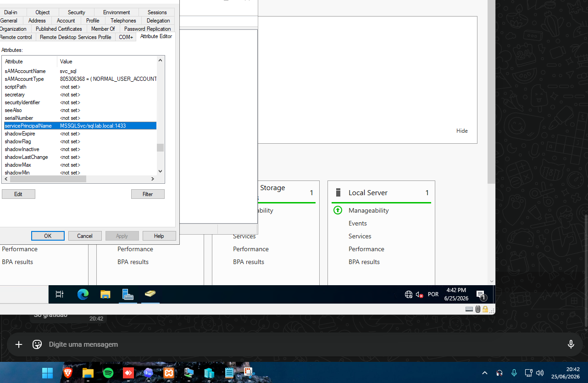Switch to the Object tab
Screen dimensions: 588x383
click(43, 12)
